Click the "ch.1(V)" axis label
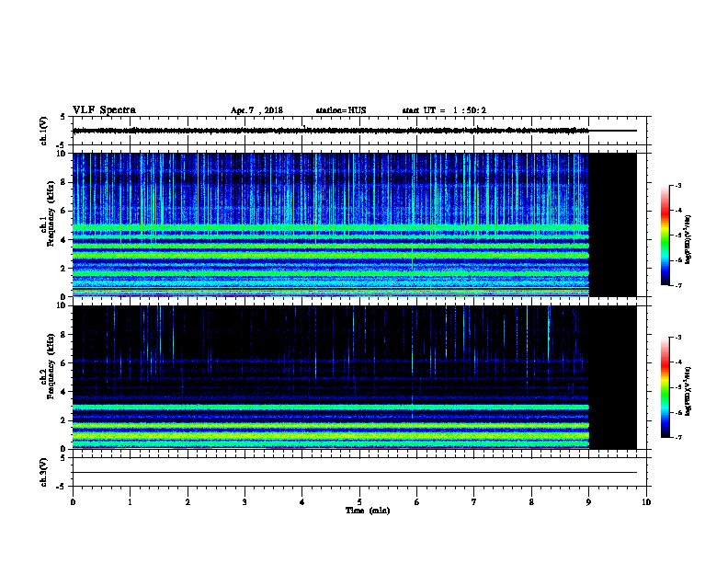This screenshot has height=563, width=728. click(43, 131)
